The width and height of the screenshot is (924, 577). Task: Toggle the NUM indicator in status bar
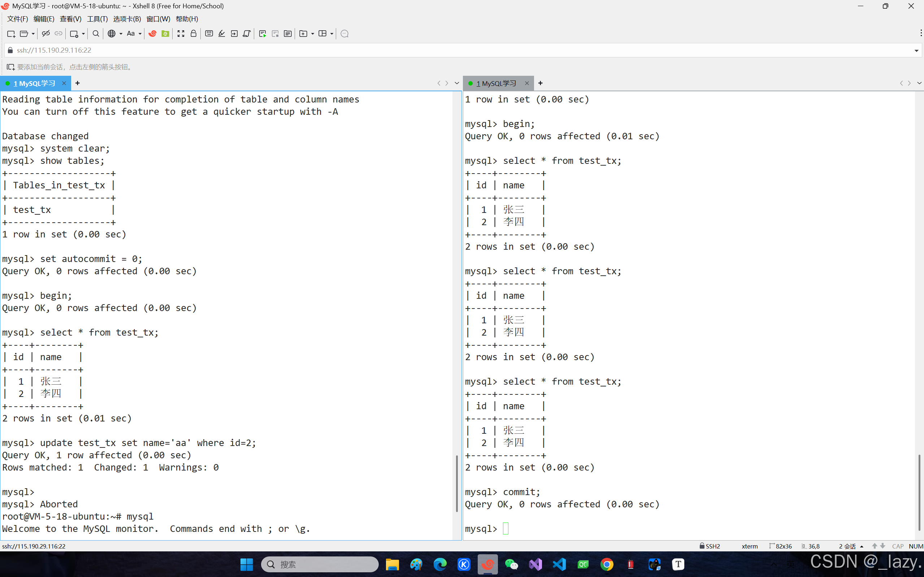click(x=916, y=546)
